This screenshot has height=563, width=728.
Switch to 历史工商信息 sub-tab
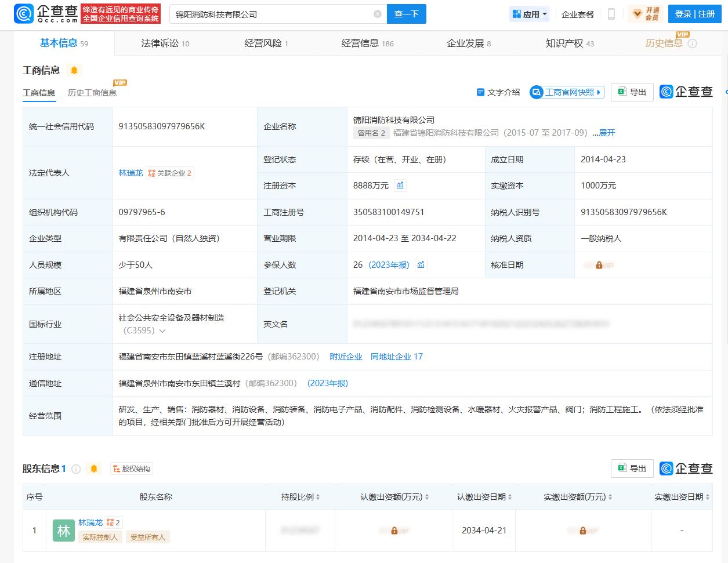[92, 93]
